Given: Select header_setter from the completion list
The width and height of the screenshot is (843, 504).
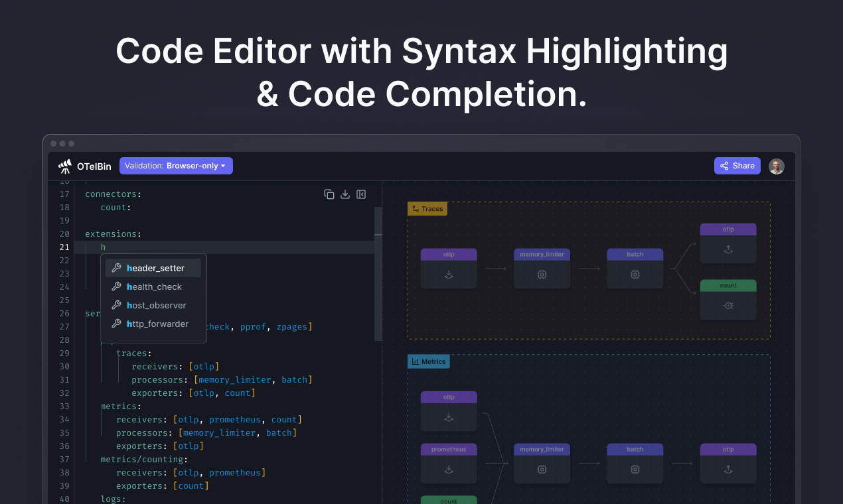Looking at the screenshot, I should pos(153,268).
